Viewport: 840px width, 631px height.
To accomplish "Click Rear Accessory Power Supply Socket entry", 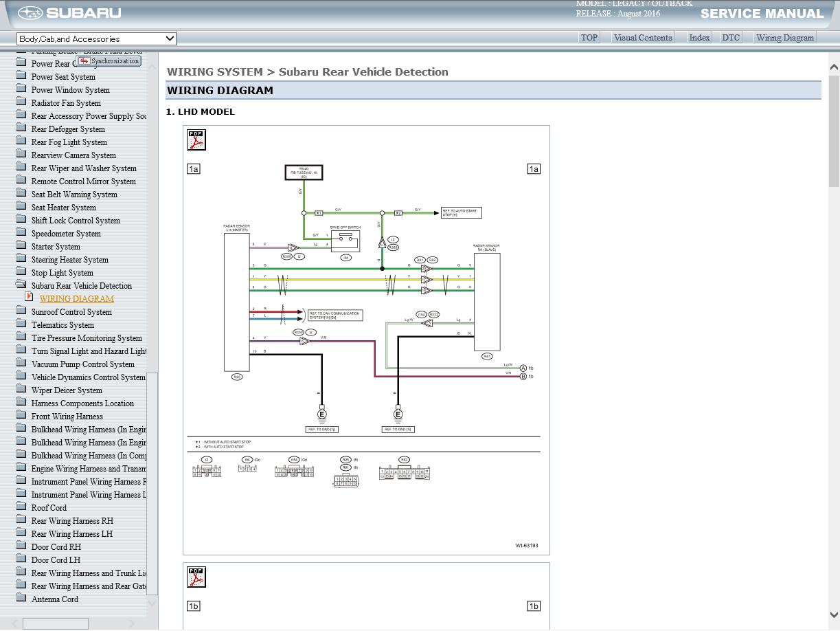I will (89, 116).
